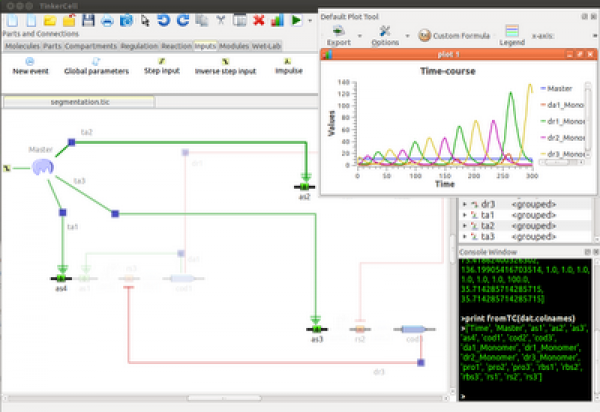
Task: Insert a Step input element
Action: pyautogui.click(x=161, y=66)
